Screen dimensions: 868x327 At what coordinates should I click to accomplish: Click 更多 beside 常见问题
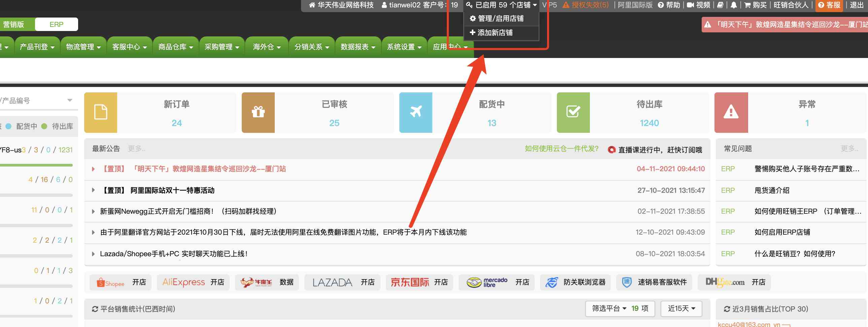tap(849, 149)
